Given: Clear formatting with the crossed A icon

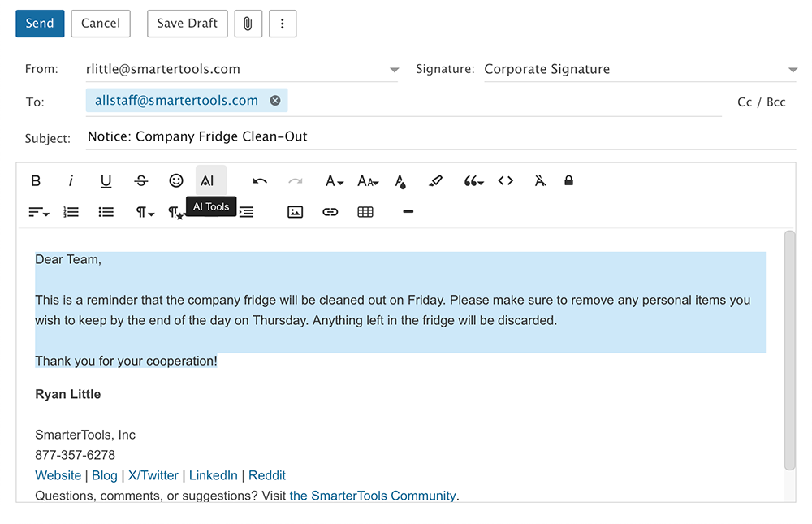Looking at the screenshot, I should click(x=540, y=180).
